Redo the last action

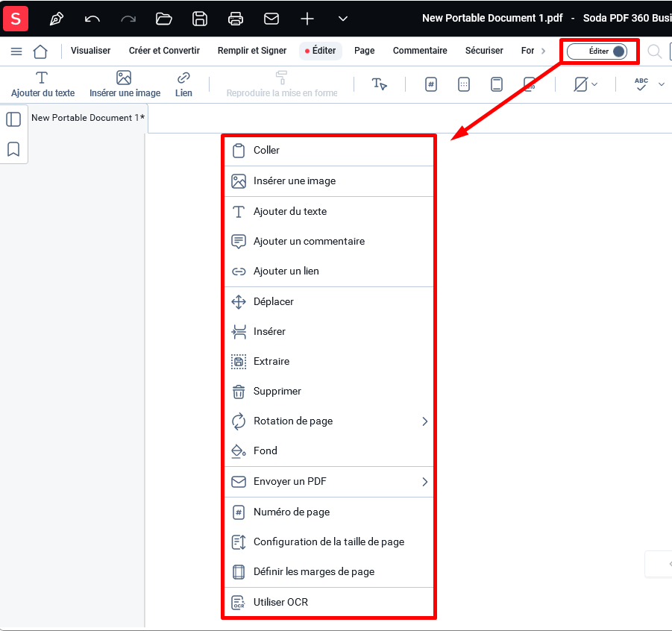tap(128, 19)
